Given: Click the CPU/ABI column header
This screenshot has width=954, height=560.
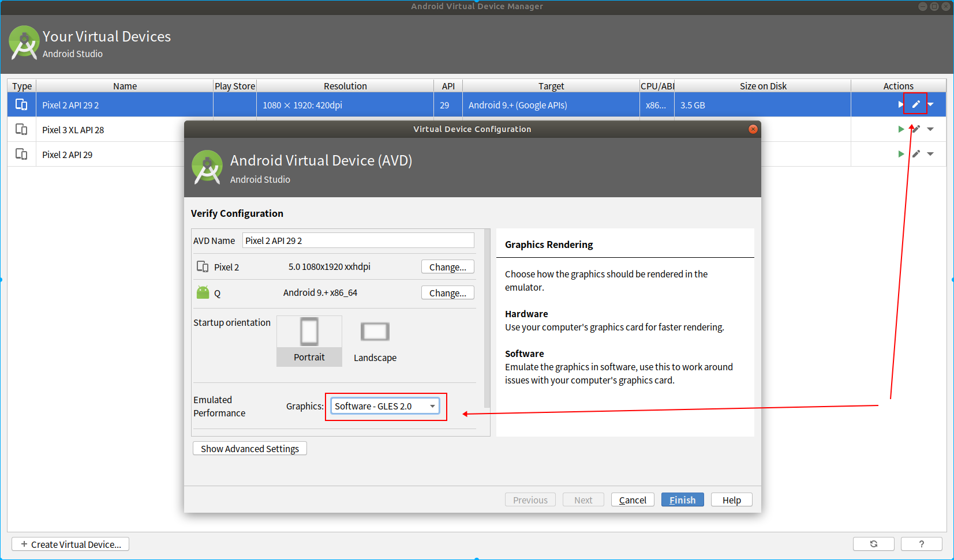Looking at the screenshot, I should click(657, 86).
